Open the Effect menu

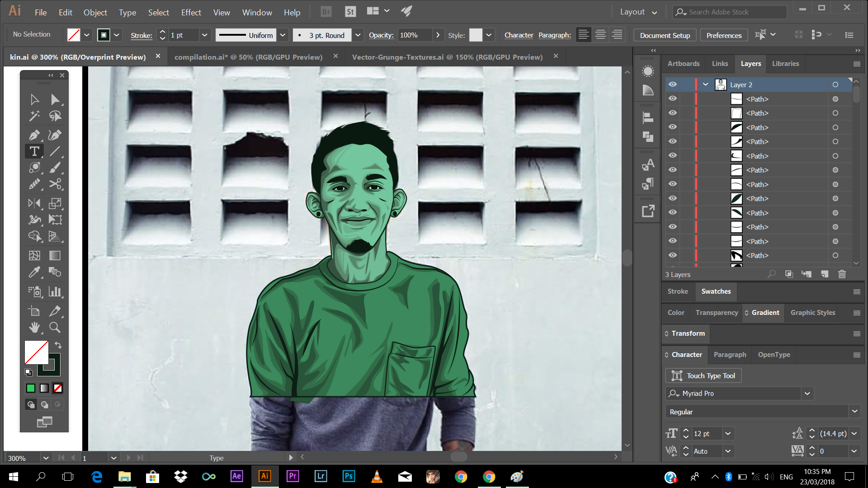pos(191,12)
